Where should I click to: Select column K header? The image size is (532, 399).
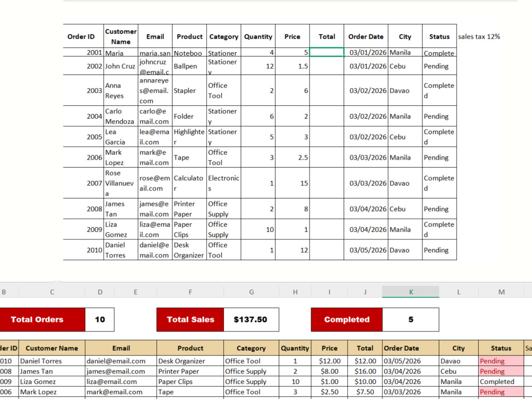pyautogui.click(x=411, y=292)
